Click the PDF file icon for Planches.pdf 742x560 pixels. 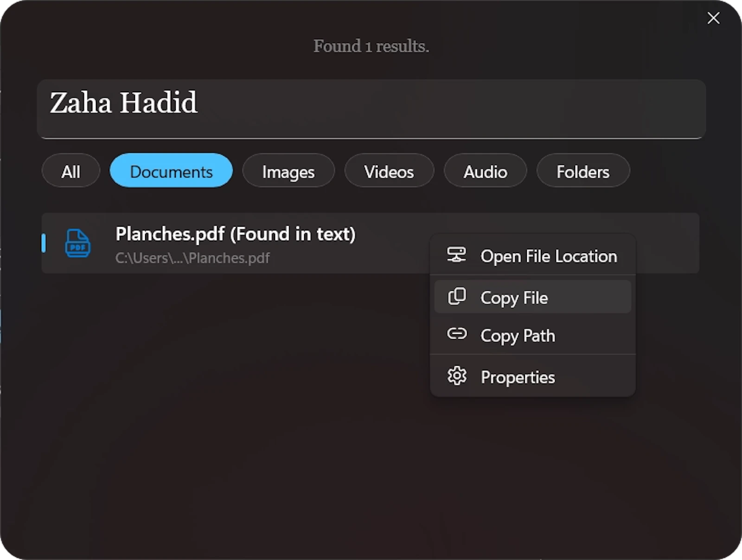coord(77,243)
